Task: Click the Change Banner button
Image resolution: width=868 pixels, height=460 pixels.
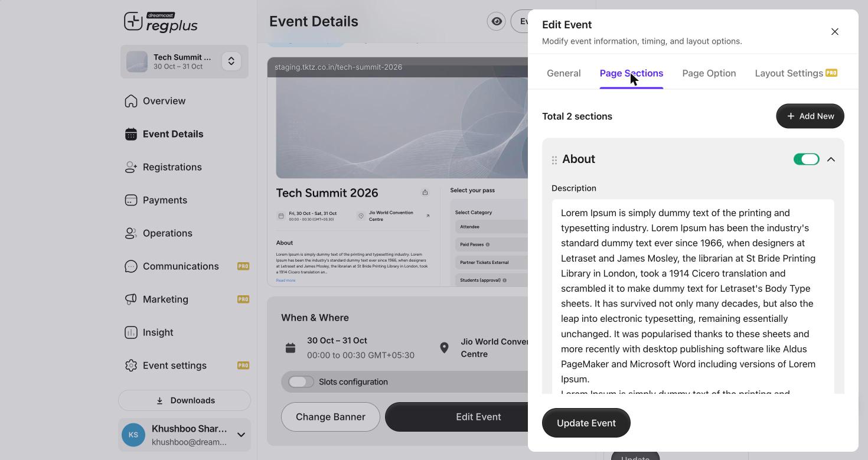Action: (331, 417)
